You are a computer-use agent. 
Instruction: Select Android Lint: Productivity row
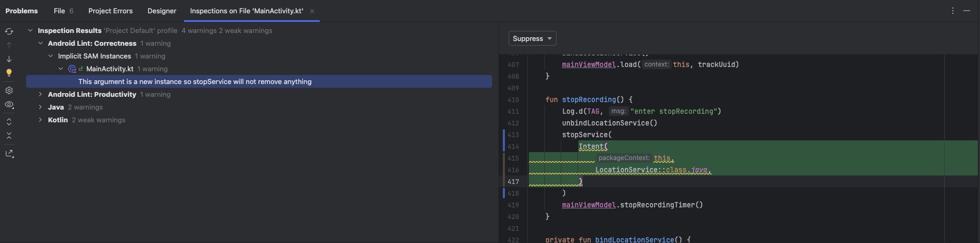[x=259, y=94]
